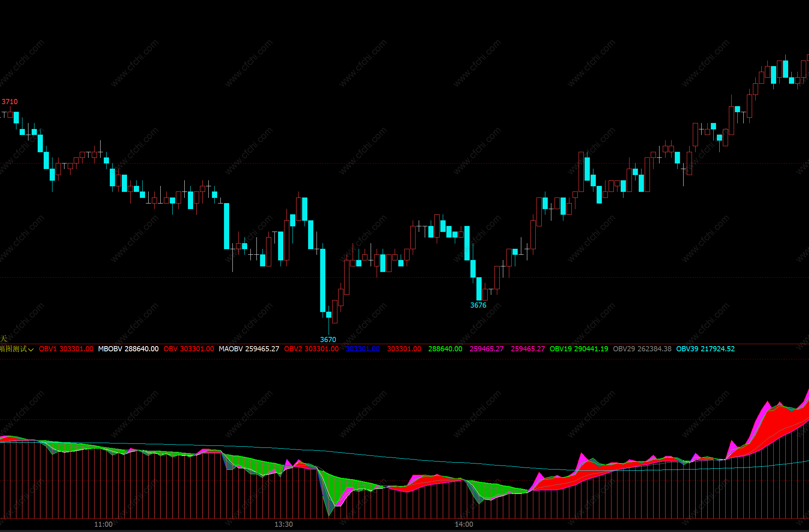Screen dimensions: 809x532
Task: Select the OBV2 303301.00 indicator label
Action: [311, 349]
